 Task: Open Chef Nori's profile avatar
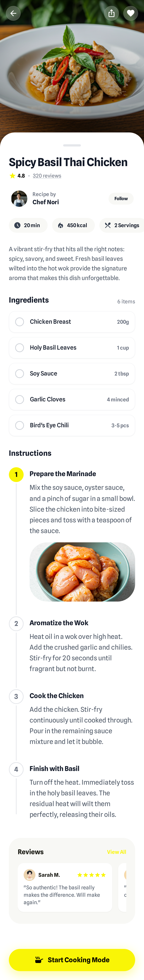(x=19, y=199)
